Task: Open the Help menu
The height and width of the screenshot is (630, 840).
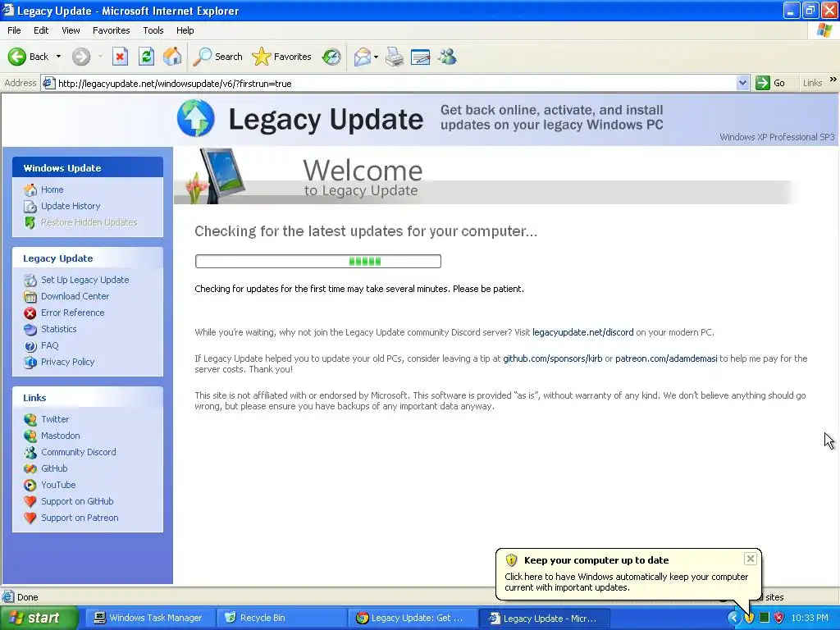Action: click(x=185, y=30)
